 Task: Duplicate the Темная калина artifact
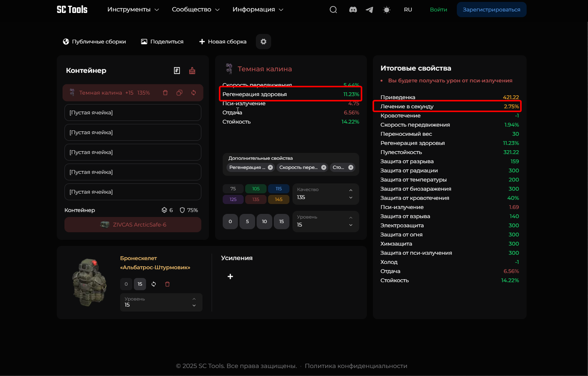click(179, 93)
